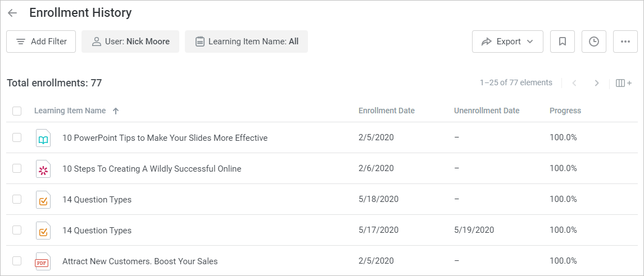Check the box for Attract New Customers row

point(17,260)
